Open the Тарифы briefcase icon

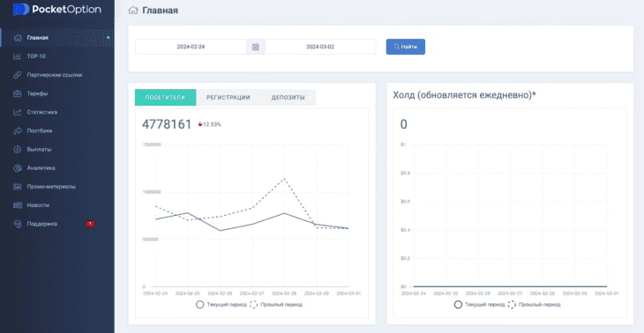pyautogui.click(x=18, y=93)
